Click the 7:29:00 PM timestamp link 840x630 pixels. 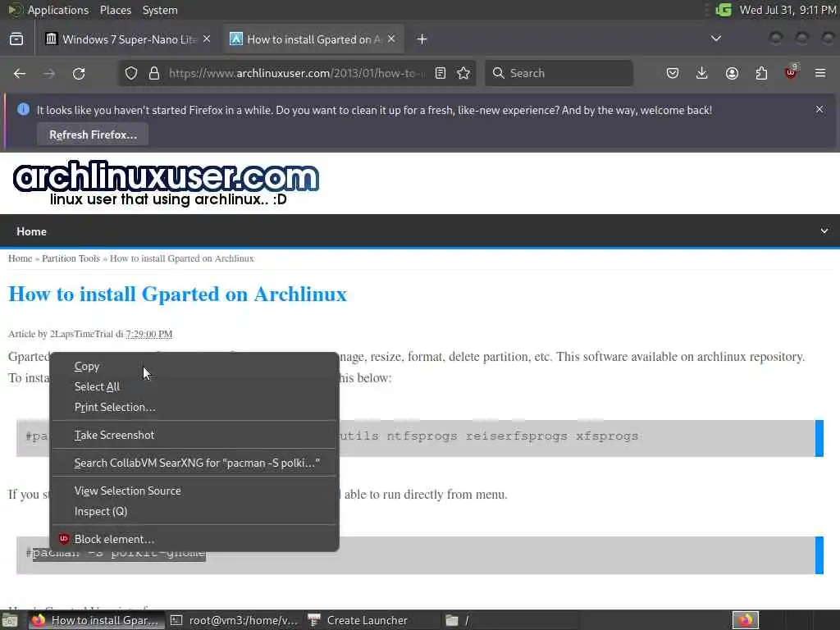tap(149, 334)
